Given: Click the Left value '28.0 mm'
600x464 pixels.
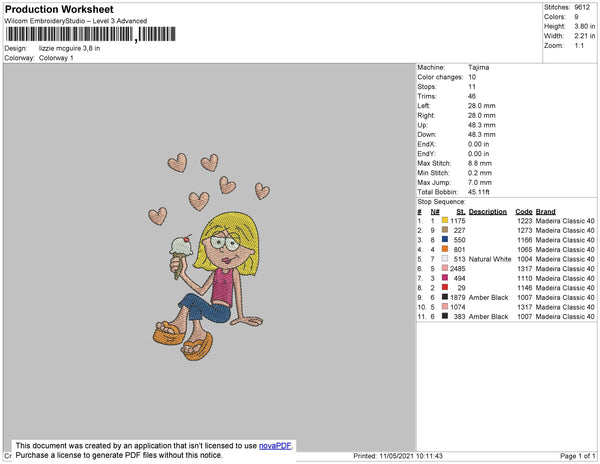Looking at the screenshot, I should point(481,106).
